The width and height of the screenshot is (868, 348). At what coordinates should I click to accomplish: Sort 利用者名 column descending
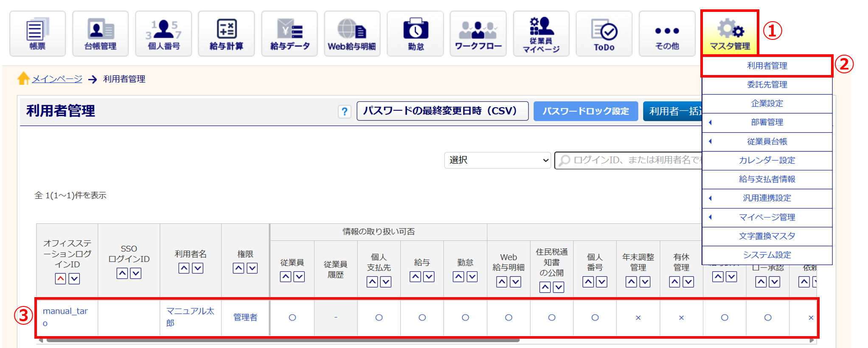(x=198, y=268)
